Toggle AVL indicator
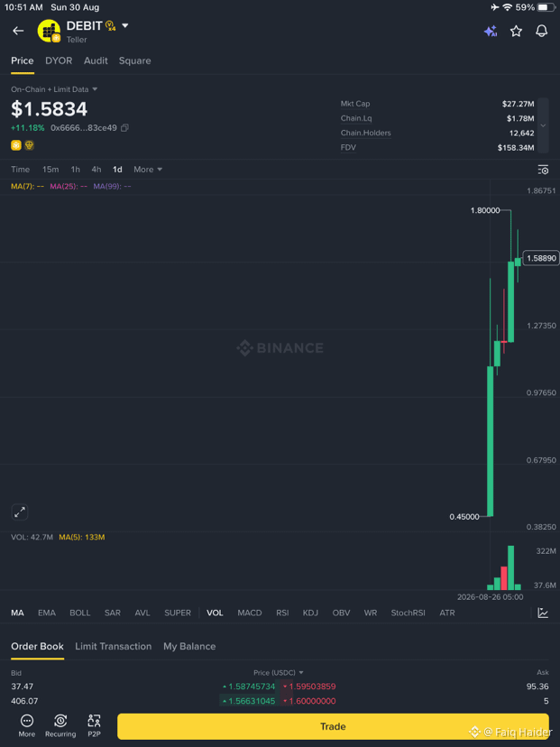 142,613
